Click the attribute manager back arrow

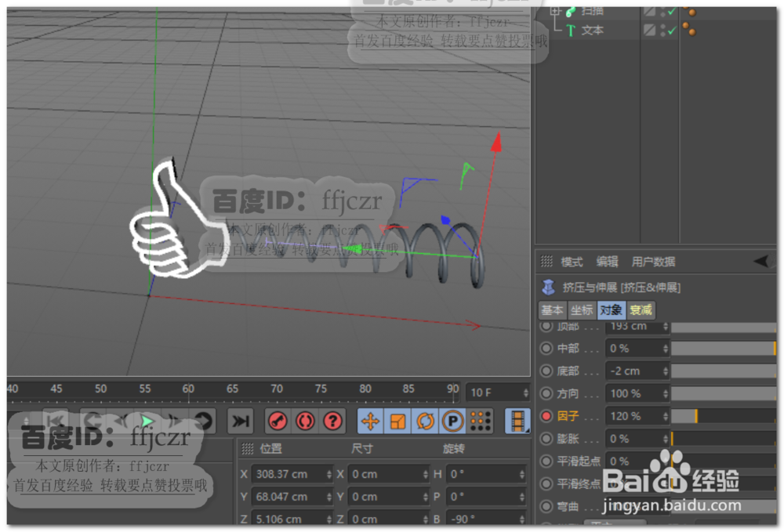click(762, 261)
